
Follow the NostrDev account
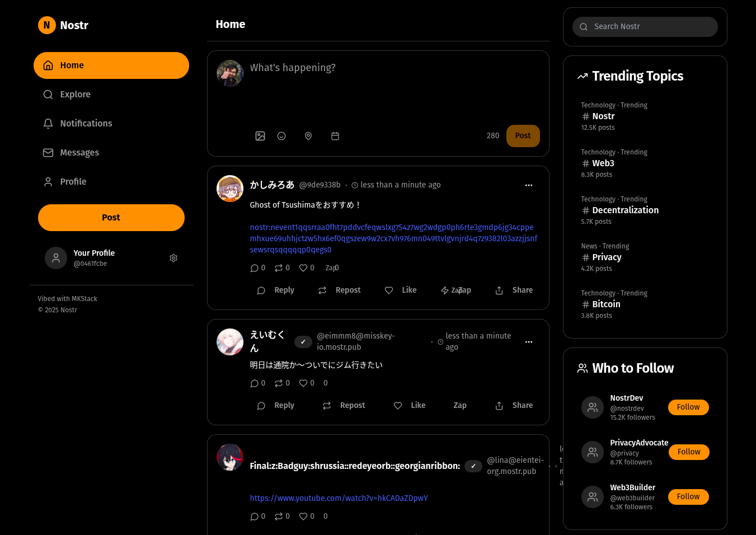(688, 407)
